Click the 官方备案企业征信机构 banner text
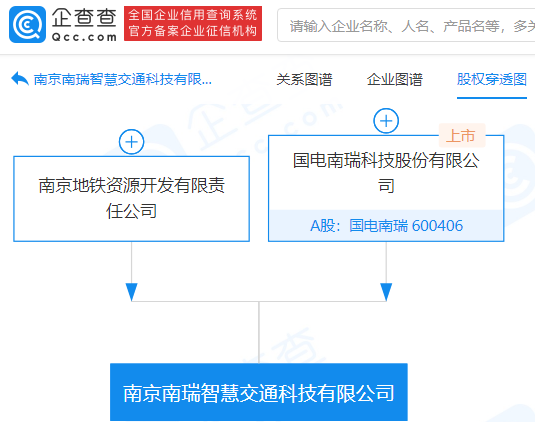 (193, 31)
